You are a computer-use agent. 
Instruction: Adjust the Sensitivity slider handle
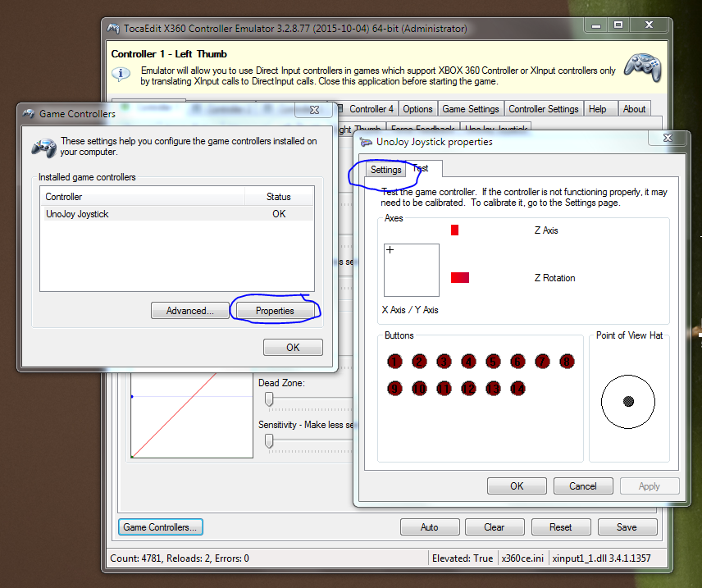pyautogui.click(x=269, y=441)
